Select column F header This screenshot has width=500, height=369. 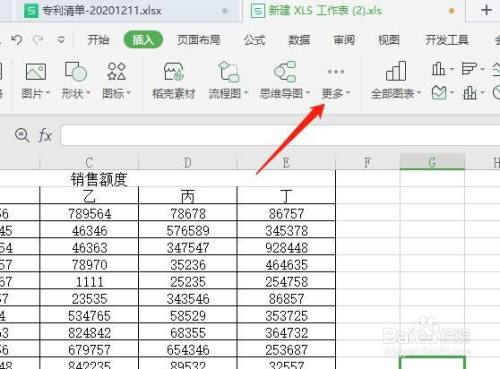[x=368, y=162]
